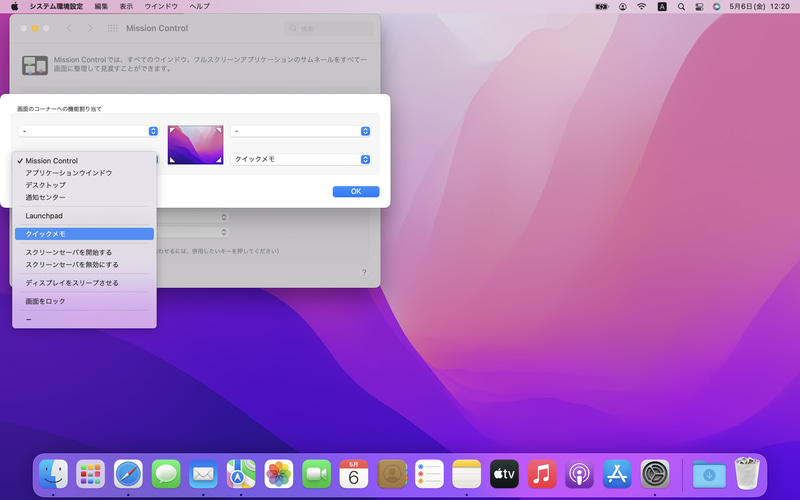Open Launchpad in the Dock
The image size is (800, 500).
(x=90, y=474)
